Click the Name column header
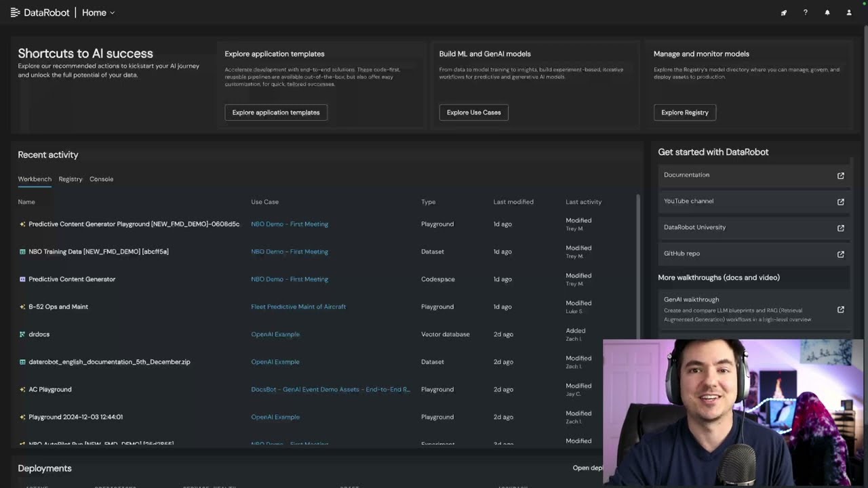 (x=26, y=202)
